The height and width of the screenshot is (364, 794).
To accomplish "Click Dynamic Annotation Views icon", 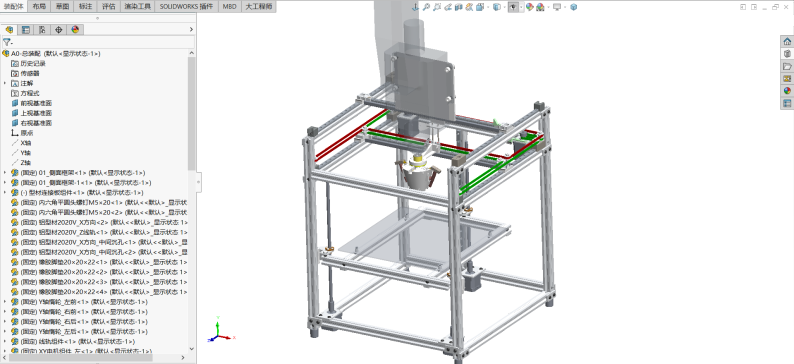I will 469,7.
